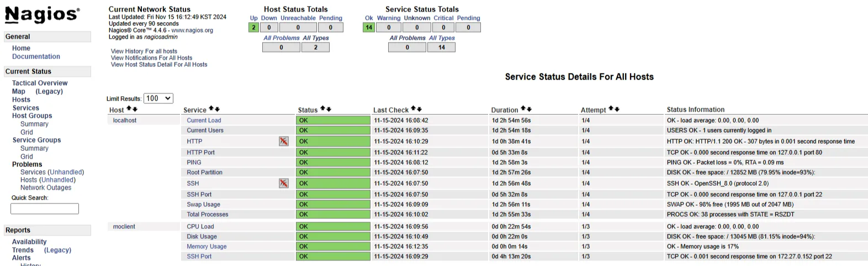The height and width of the screenshot is (266, 868).
Task: Click notifications-disabled icon in SSH row
Action: (x=283, y=183)
